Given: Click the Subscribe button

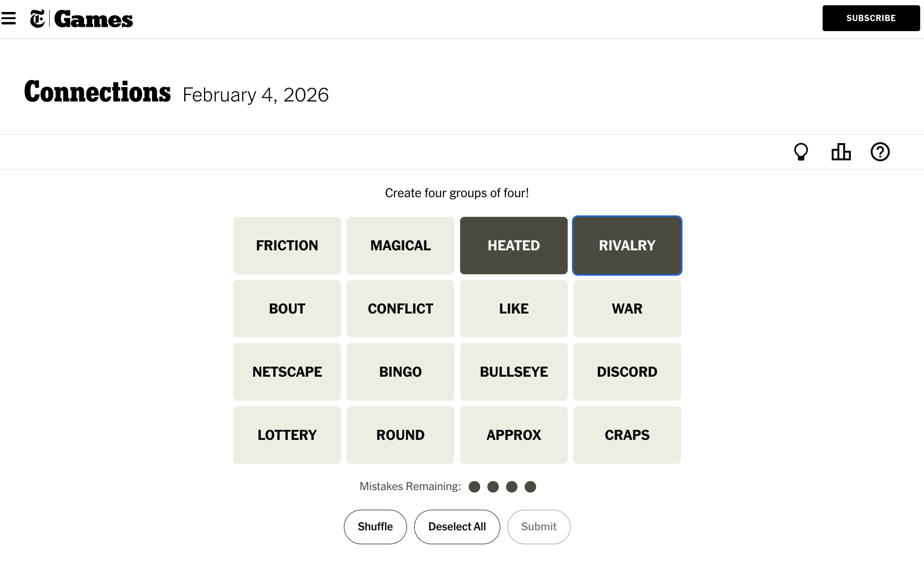Looking at the screenshot, I should tap(870, 18).
